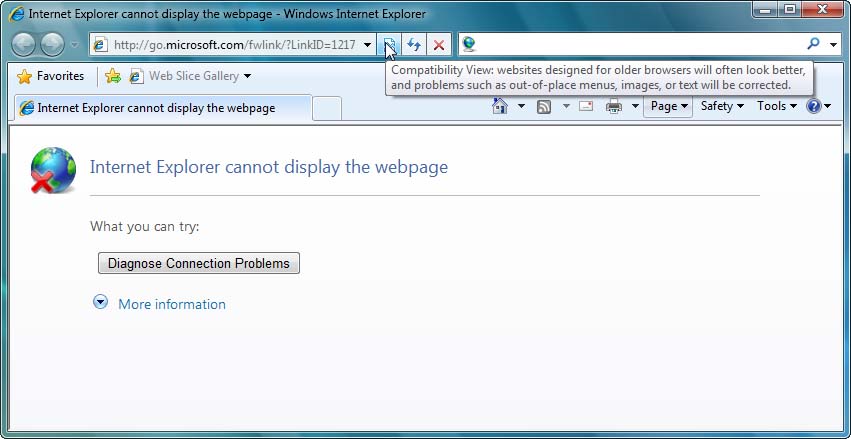
Task: Click Diagnose Connection Problems button
Action: (x=199, y=263)
